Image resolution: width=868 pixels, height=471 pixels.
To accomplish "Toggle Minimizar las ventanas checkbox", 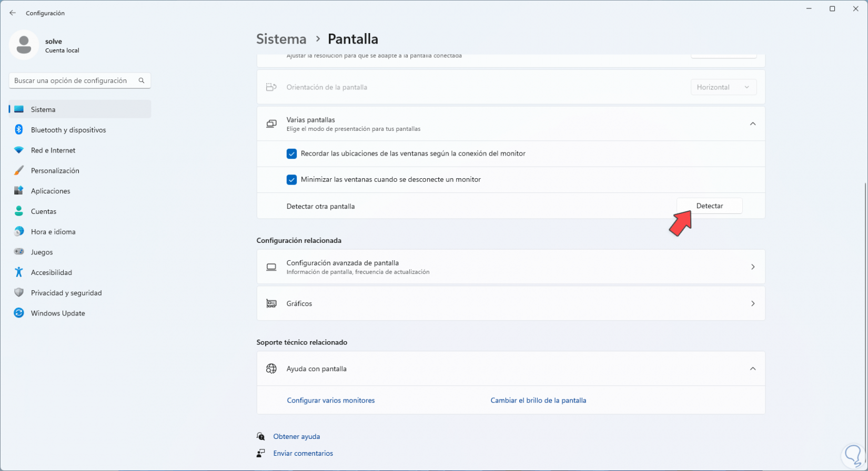I will [291, 180].
